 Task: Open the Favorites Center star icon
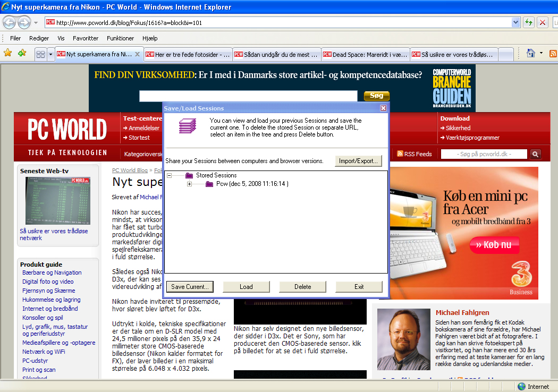coord(8,53)
